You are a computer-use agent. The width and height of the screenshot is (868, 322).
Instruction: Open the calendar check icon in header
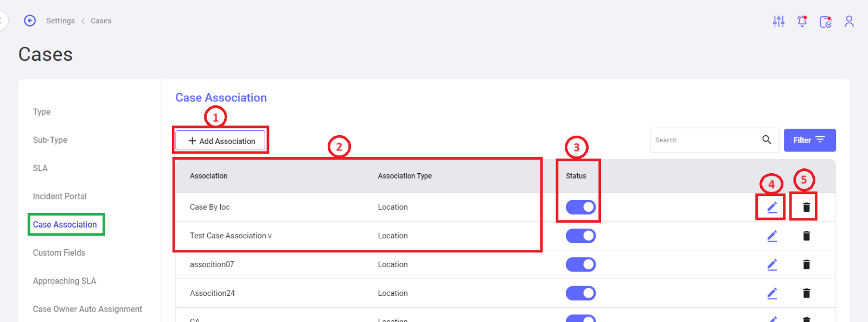tap(826, 21)
